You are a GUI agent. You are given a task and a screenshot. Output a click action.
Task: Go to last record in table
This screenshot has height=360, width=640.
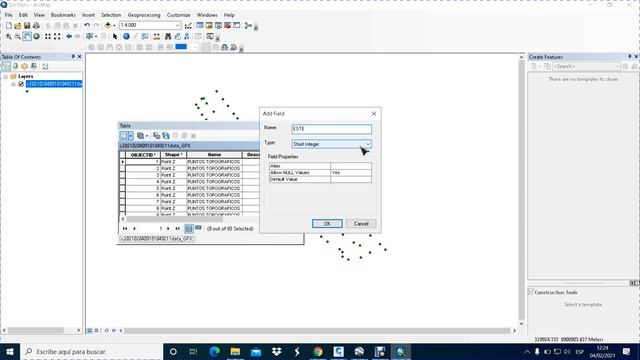tap(178, 229)
